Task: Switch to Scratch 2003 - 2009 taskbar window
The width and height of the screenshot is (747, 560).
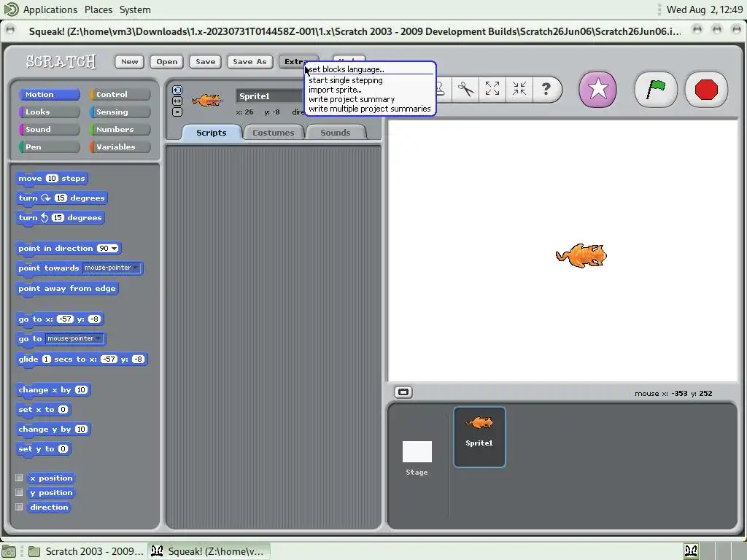Action: 86,551
